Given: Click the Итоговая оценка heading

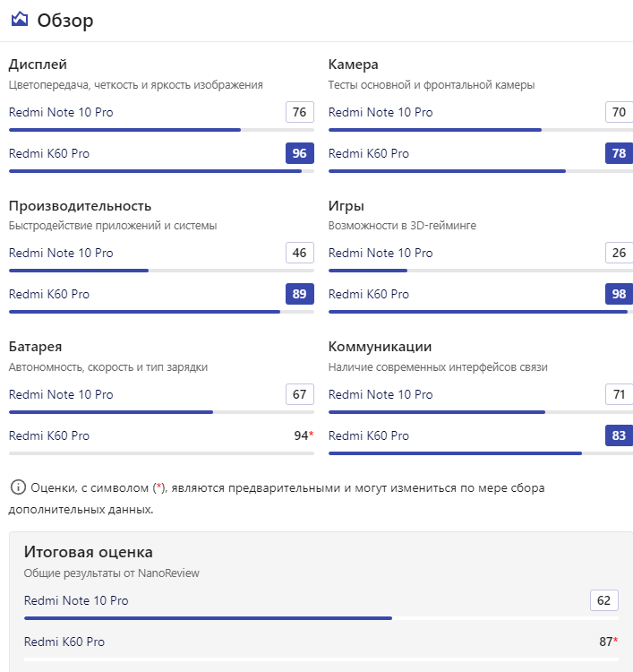Looking at the screenshot, I should pyautogui.click(x=89, y=552).
